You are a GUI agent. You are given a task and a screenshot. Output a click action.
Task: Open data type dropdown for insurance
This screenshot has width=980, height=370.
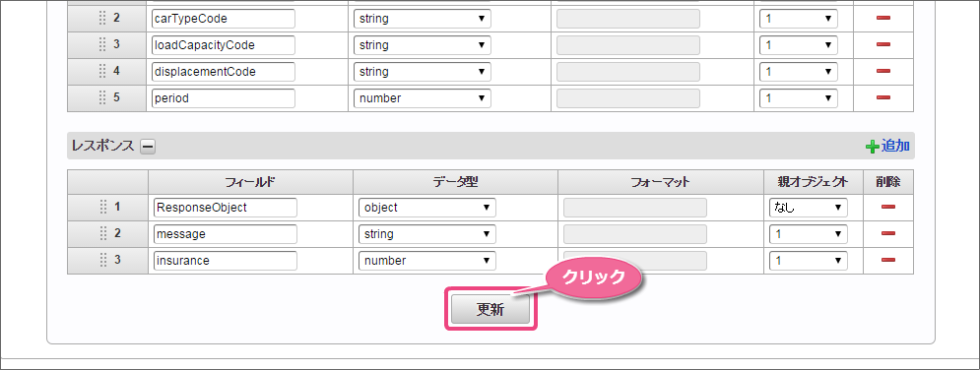pyautogui.click(x=426, y=260)
